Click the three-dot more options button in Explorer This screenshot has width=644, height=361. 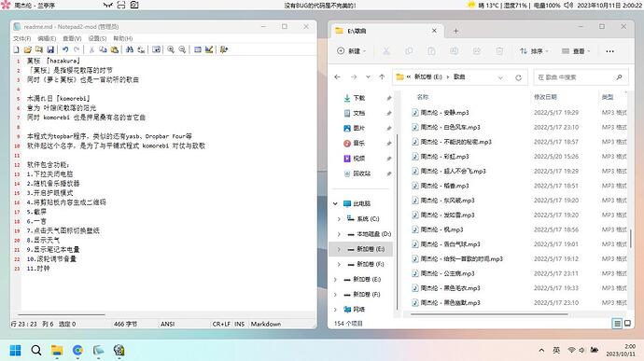tap(609, 51)
